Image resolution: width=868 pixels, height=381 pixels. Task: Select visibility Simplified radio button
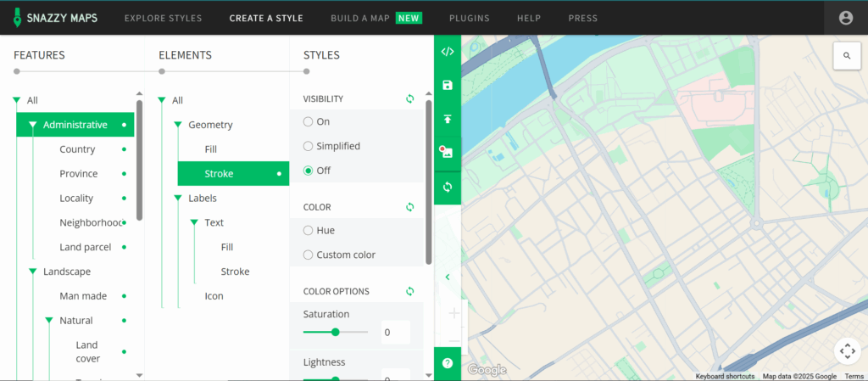(x=309, y=146)
